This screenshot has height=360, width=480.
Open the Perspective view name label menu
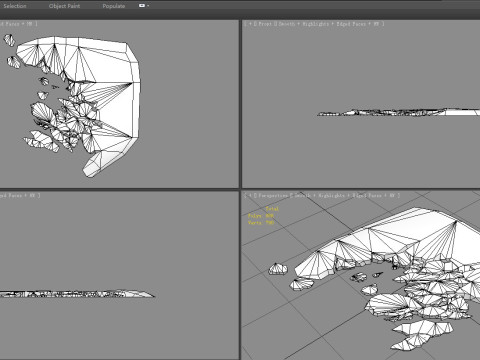(x=273, y=196)
